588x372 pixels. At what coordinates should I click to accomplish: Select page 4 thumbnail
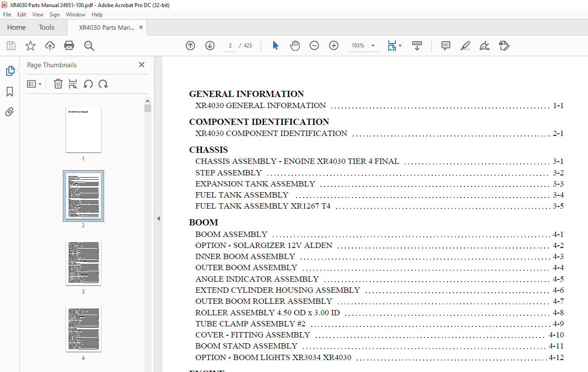[83, 329]
